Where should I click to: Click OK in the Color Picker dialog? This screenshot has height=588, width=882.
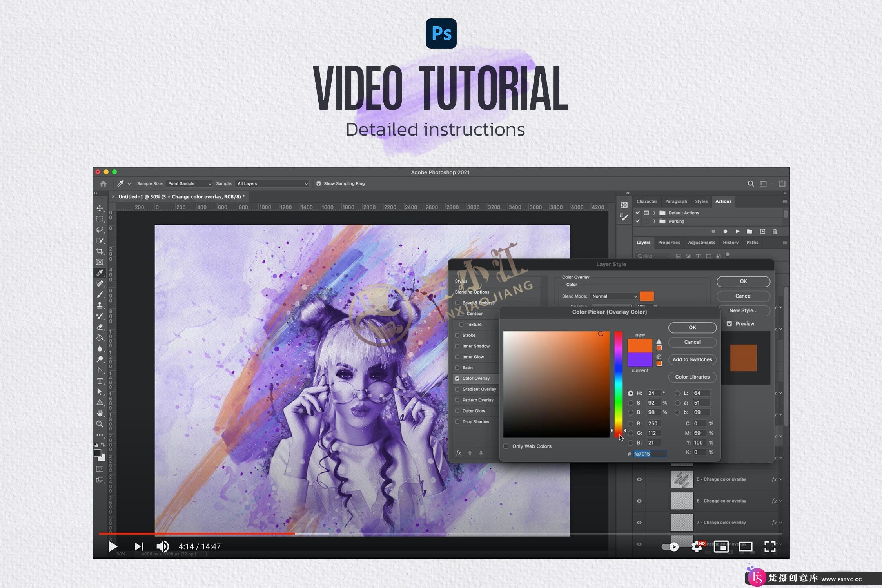pos(692,328)
